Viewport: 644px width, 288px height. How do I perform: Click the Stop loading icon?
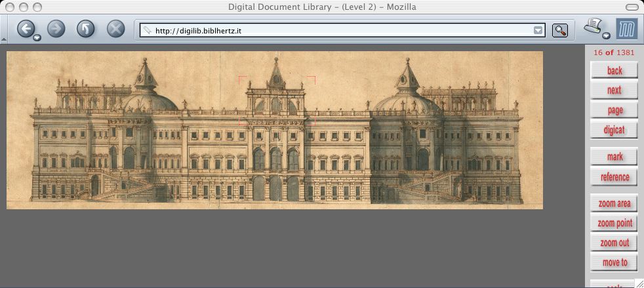coord(115,29)
